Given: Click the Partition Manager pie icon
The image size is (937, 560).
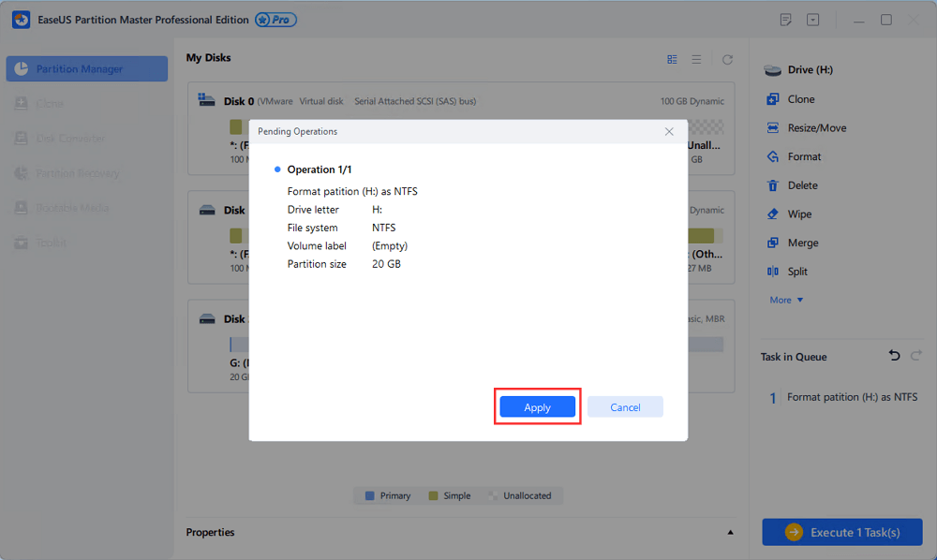Looking at the screenshot, I should pyautogui.click(x=22, y=68).
